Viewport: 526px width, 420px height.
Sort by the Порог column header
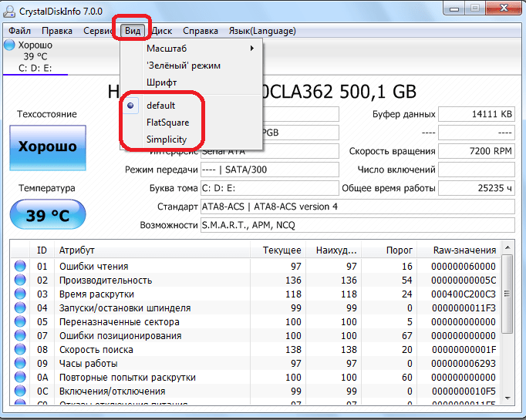pyautogui.click(x=389, y=250)
